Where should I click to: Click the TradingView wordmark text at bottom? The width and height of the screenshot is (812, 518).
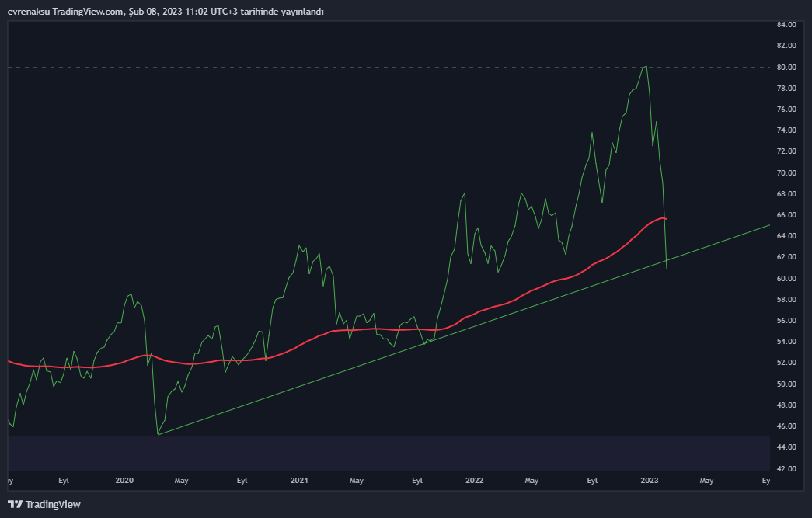pos(53,504)
